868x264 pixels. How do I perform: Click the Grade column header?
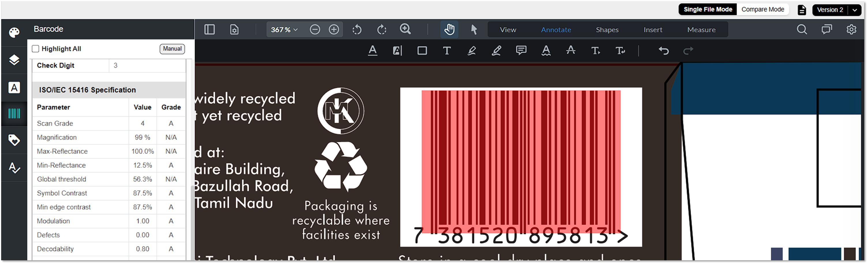coord(171,107)
